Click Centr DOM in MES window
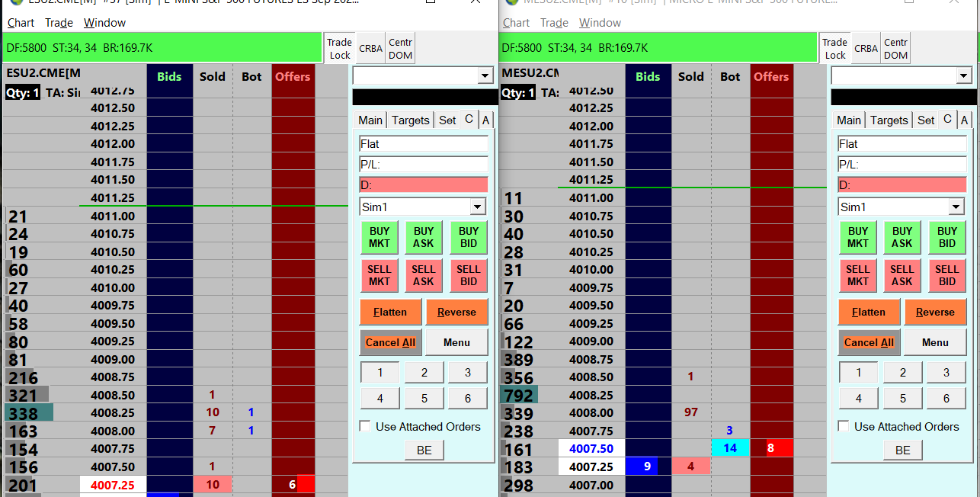This screenshot has height=497, width=980. pyautogui.click(x=895, y=48)
